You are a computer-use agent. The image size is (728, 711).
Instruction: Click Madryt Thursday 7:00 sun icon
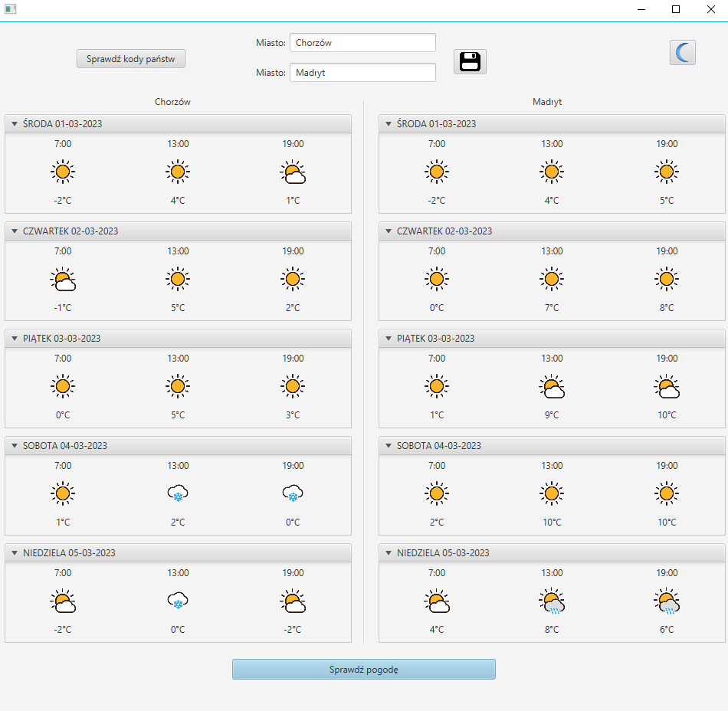(x=437, y=279)
